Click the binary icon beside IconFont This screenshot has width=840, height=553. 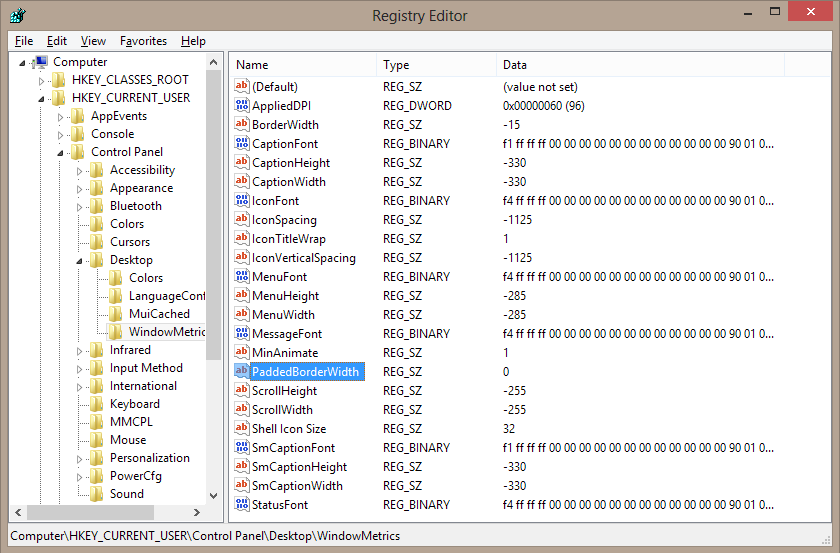[242, 200]
